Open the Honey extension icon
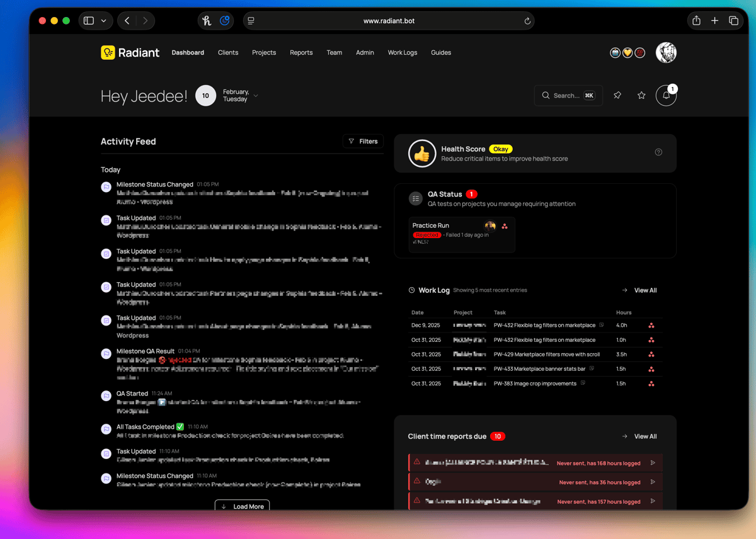 tap(207, 21)
